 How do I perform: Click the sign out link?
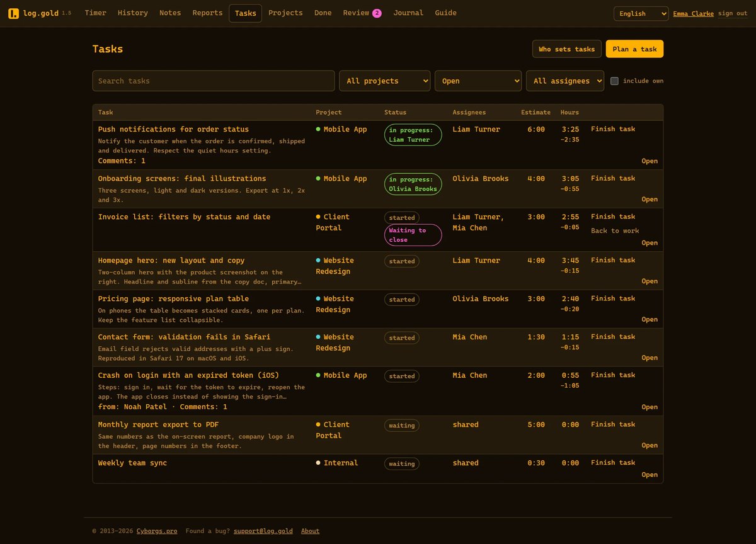[733, 13]
